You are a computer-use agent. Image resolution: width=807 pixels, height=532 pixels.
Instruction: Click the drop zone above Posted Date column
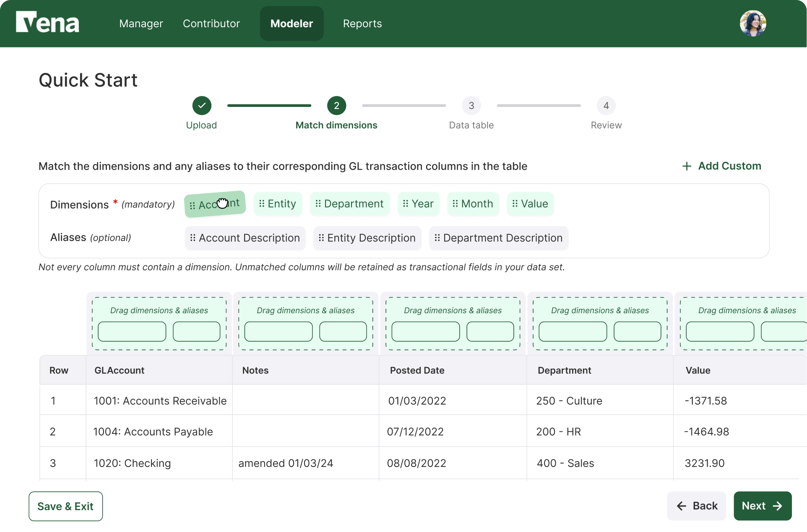pyautogui.click(x=453, y=324)
